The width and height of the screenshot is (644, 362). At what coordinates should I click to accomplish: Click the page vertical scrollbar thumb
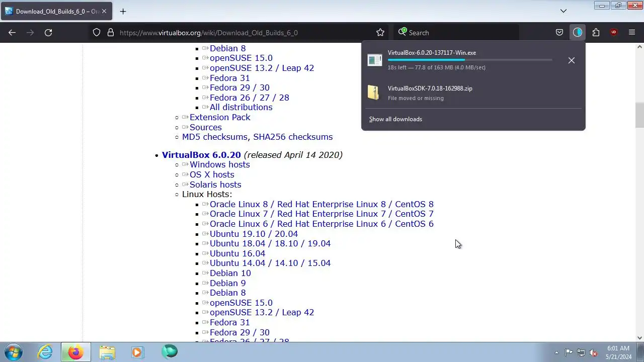(x=639, y=115)
